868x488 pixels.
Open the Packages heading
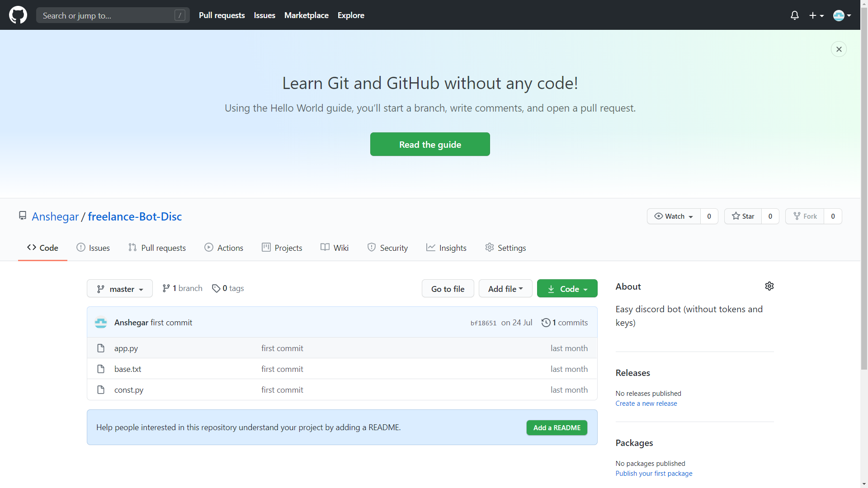click(x=634, y=443)
